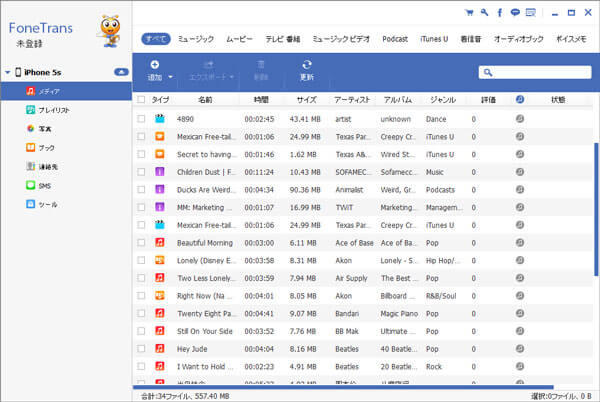Select メディア in the sidebar

(66, 91)
